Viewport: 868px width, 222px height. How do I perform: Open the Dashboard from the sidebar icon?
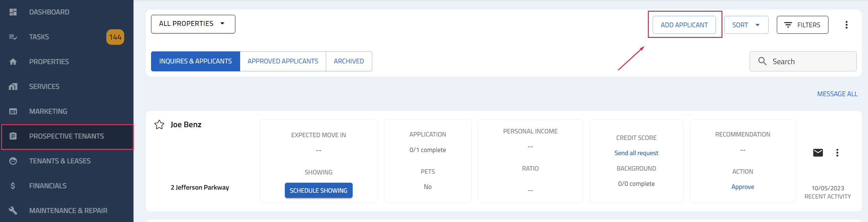(x=13, y=12)
